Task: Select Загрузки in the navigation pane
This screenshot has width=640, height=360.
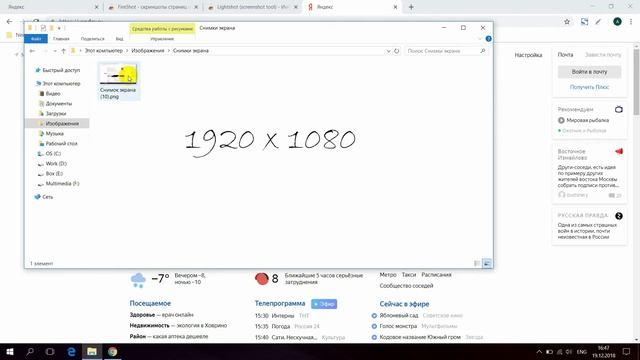Action: coord(56,113)
